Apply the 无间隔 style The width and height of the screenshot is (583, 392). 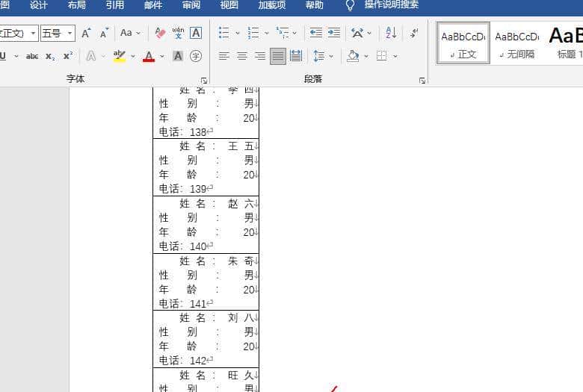click(516, 43)
